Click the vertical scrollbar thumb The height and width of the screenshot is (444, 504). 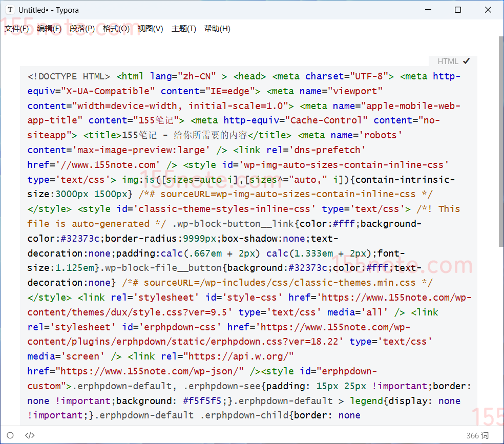(x=501, y=141)
